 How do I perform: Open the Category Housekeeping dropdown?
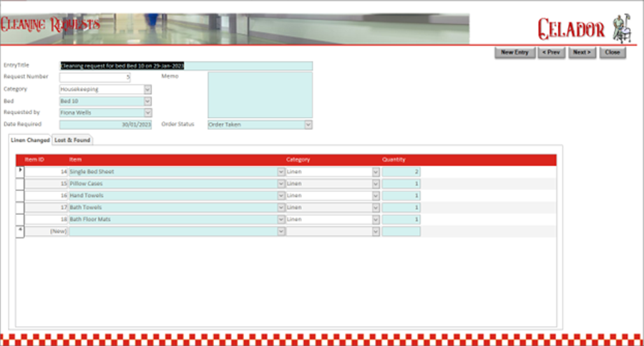click(147, 90)
